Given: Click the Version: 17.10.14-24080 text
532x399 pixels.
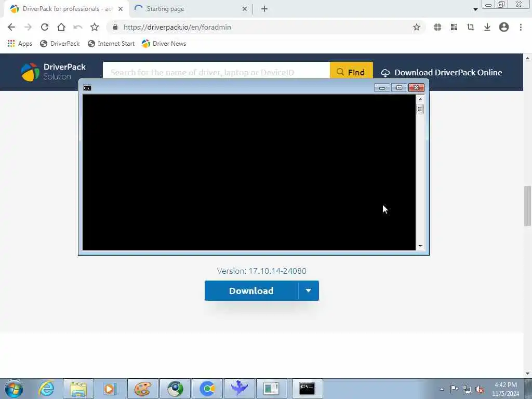Looking at the screenshot, I should (262, 271).
